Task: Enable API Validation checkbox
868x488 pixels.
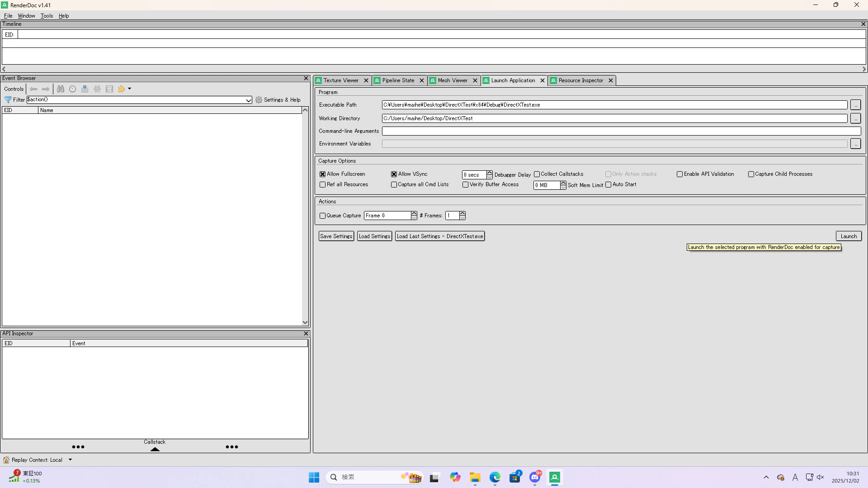Action: [x=679, y=174]
